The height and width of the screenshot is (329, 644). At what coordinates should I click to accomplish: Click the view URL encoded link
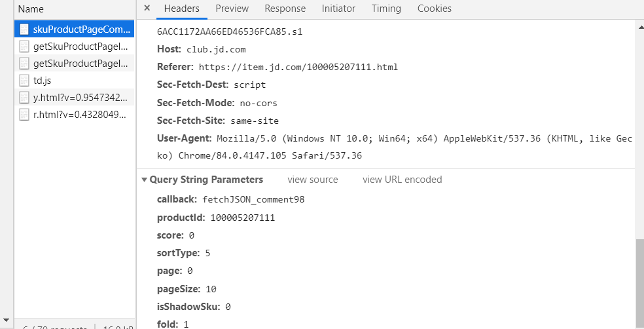(402, 180)
